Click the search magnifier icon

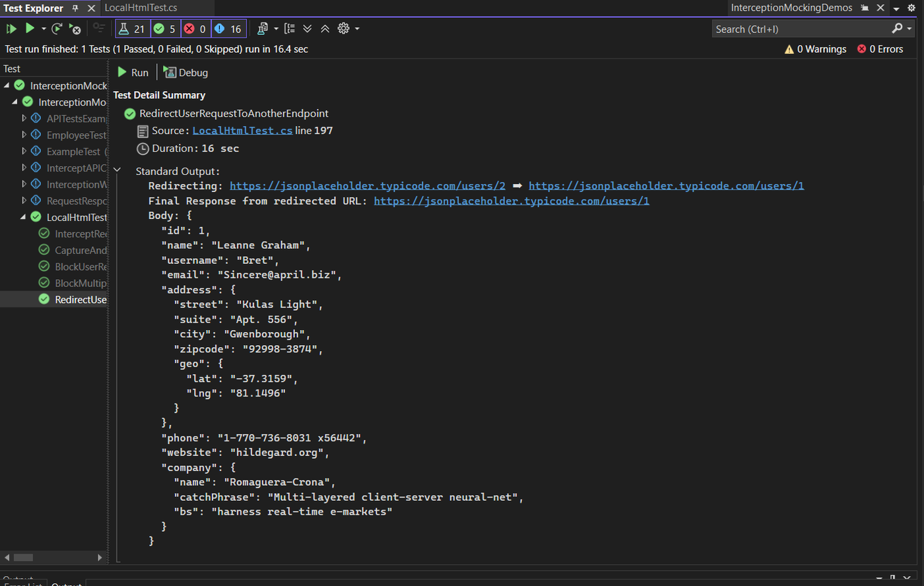[897, 28]
